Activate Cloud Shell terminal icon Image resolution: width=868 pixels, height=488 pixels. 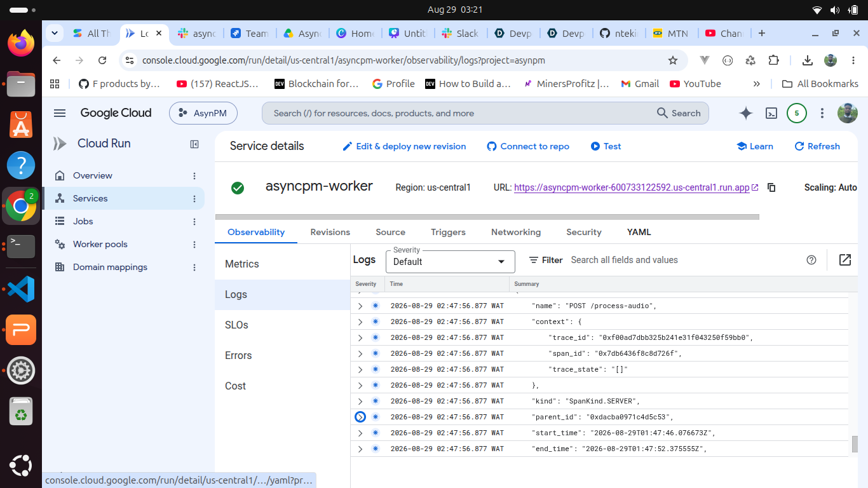point(771,113)
